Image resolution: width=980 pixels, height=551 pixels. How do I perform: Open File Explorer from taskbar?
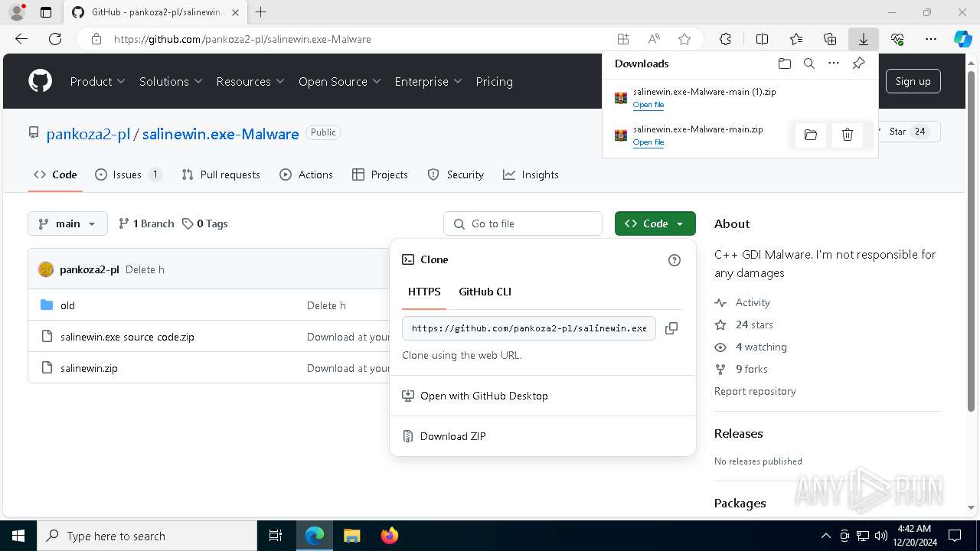351,536
